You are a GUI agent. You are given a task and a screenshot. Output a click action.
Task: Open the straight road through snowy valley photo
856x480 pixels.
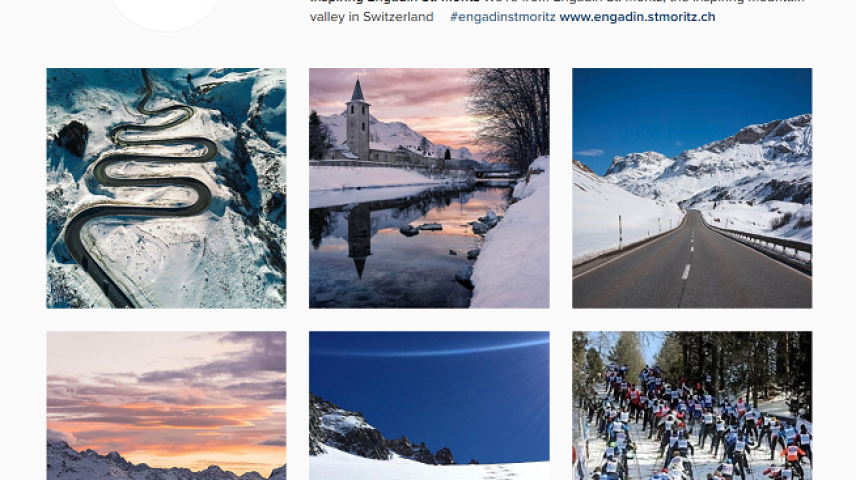tap(692, 188)
